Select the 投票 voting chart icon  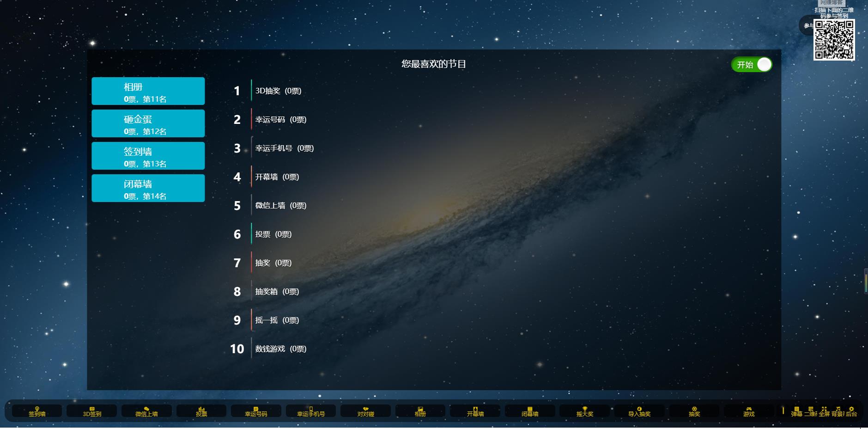click(201, 411)
